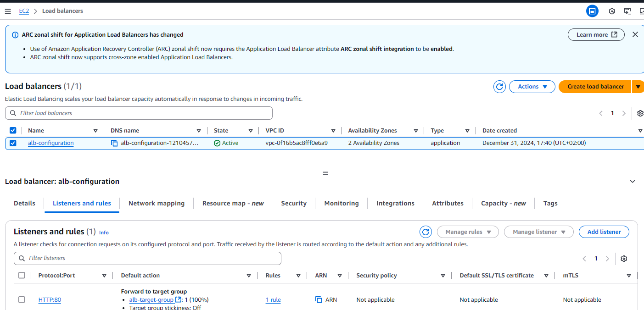
Task: Open load balancer table settings gear
Action: pos(640,113)
